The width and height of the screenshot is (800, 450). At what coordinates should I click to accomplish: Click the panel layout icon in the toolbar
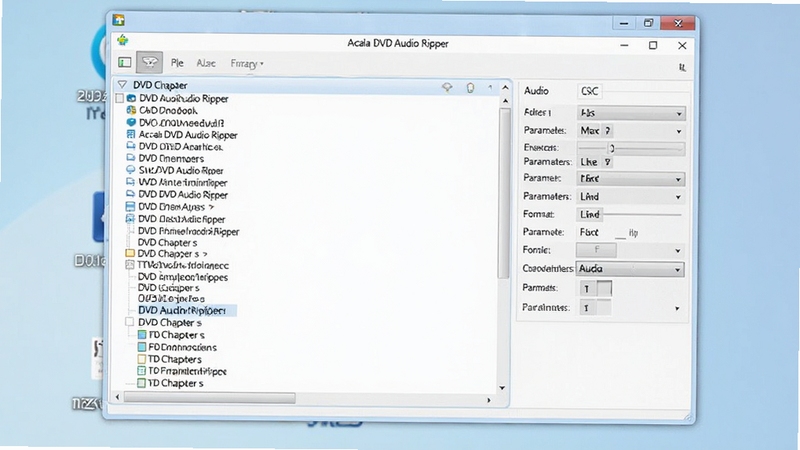[x=124, y=62]
